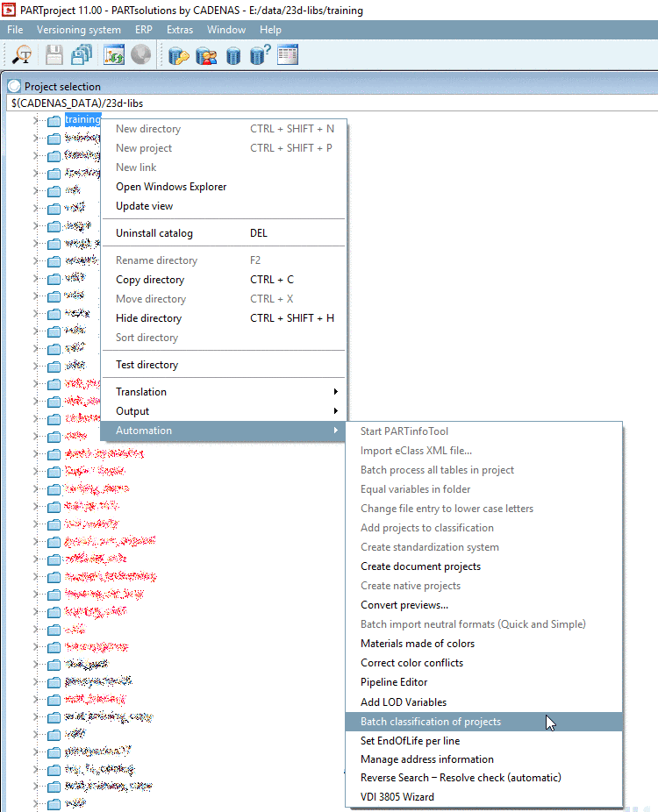Screen dimensions: 658x812
Task: Choose Open Windows Explorer
Action: coord(225,187)
